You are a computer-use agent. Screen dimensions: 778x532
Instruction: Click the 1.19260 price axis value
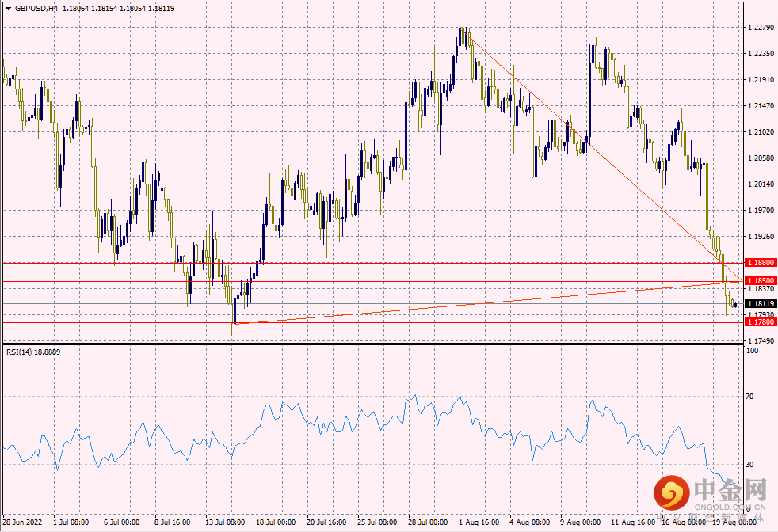(x=761, y=237)
